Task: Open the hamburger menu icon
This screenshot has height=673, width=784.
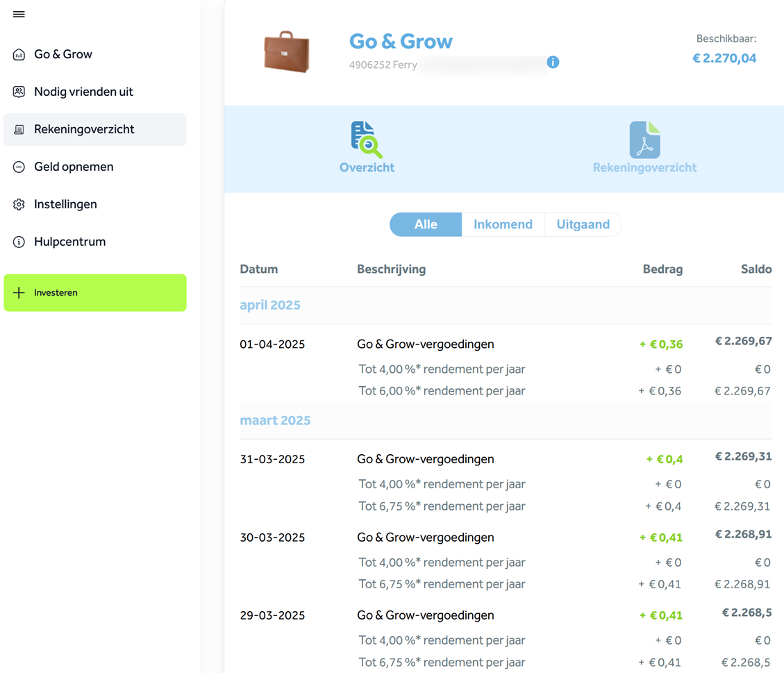Action: (x=19, y=15)
